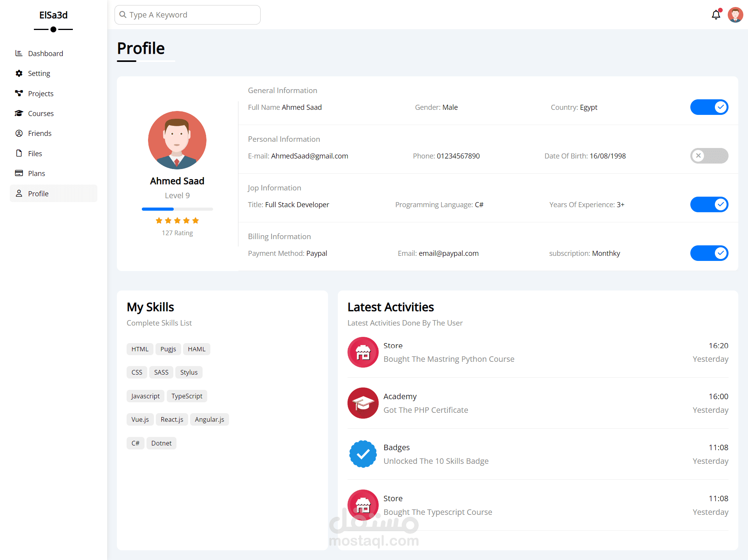Click the level progress bar under Level 9

tap(177, 209)
